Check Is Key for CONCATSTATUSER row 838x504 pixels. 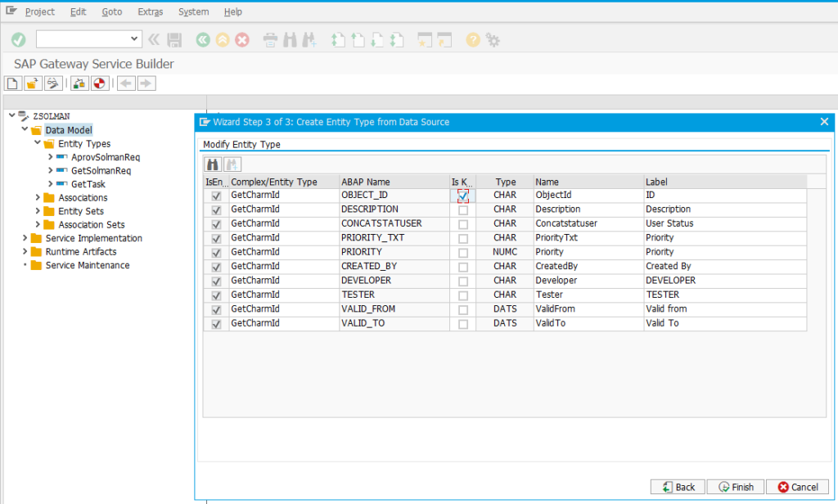coord(463,224)
